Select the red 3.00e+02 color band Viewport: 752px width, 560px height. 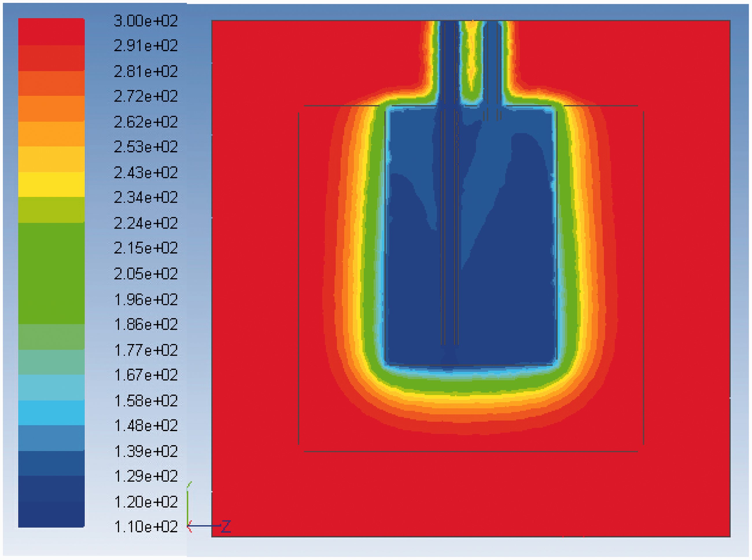click(51, 32)
